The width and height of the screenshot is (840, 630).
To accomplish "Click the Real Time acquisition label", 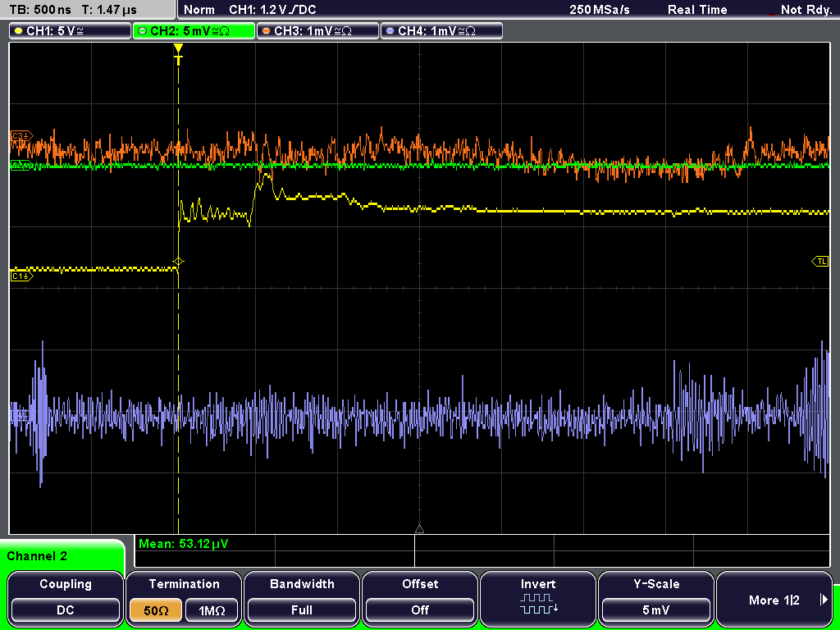I will [697, 10].
